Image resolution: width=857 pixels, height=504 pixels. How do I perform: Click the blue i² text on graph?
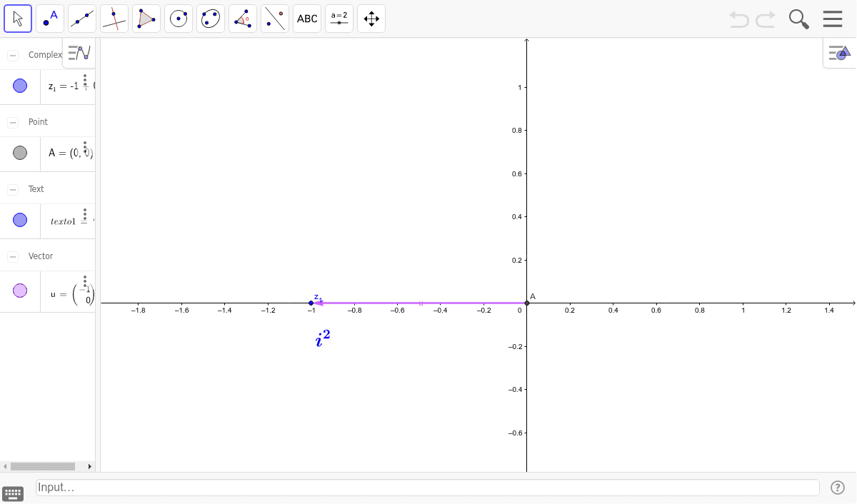pyautogui.click(x=323, y=338)
